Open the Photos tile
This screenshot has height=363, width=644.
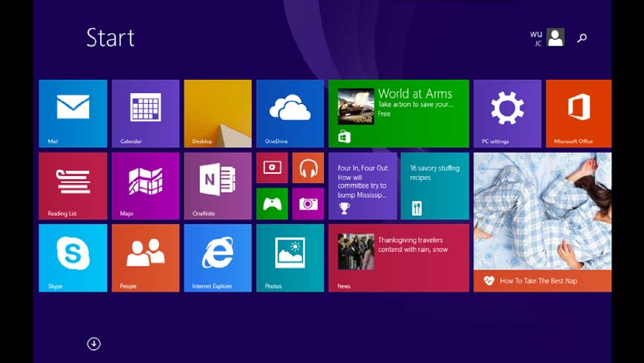pos(290,258)
